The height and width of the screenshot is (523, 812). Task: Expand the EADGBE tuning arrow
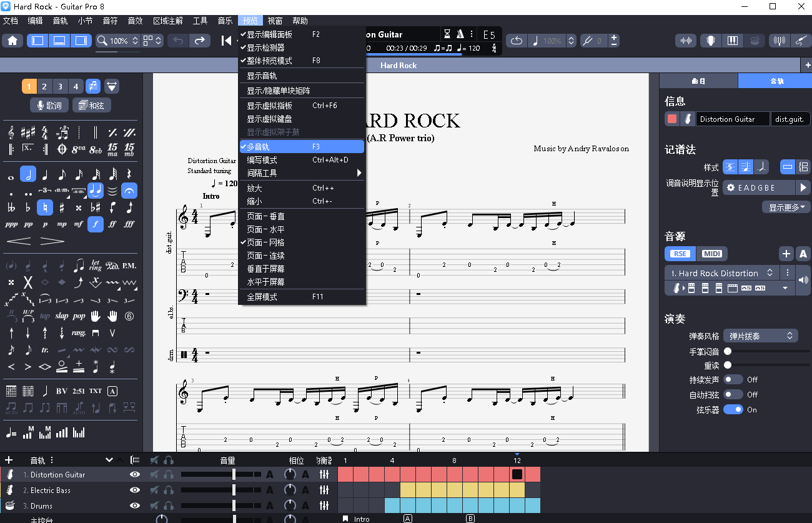click(803, 187)
